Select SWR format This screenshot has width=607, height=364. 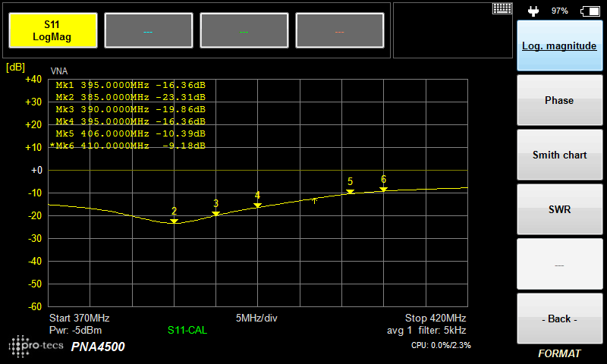point(559,209)
